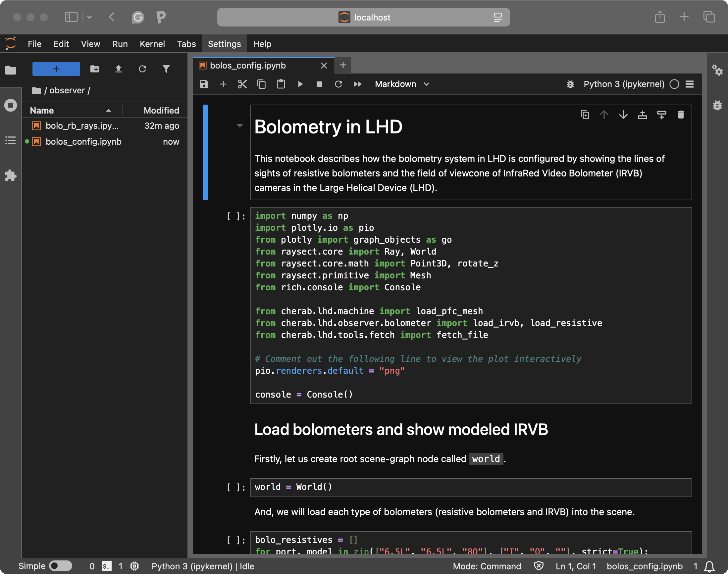Image resolution: width=728 pixels, height=574 pixels.
Task: Paste cell from clipboard
Action: (x=281, y=84)
